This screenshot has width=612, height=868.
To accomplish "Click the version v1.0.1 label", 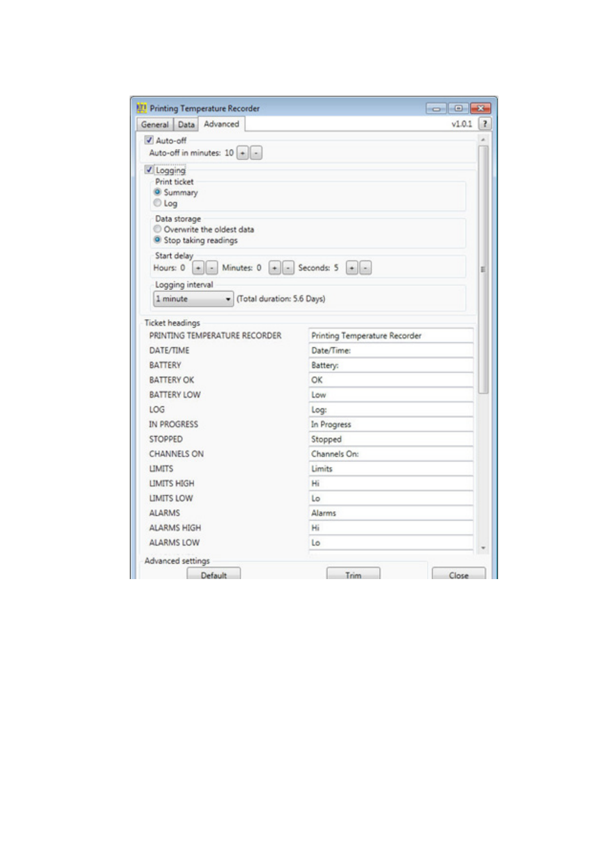I will click(462, 124).
